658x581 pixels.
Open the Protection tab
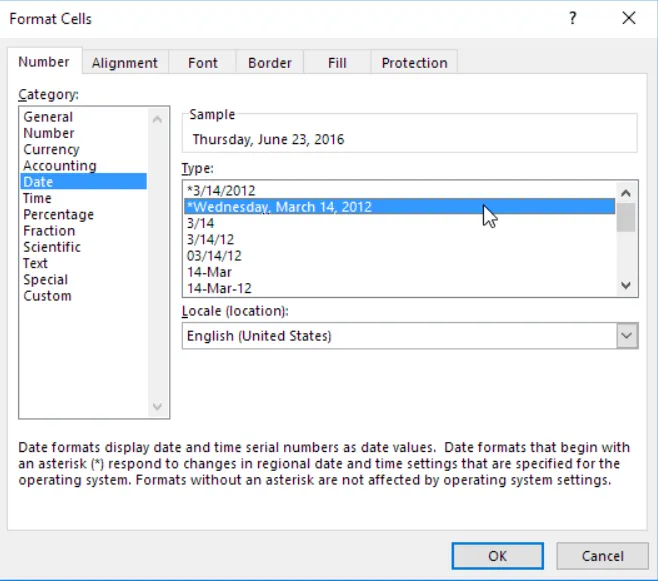click(414, 63)
